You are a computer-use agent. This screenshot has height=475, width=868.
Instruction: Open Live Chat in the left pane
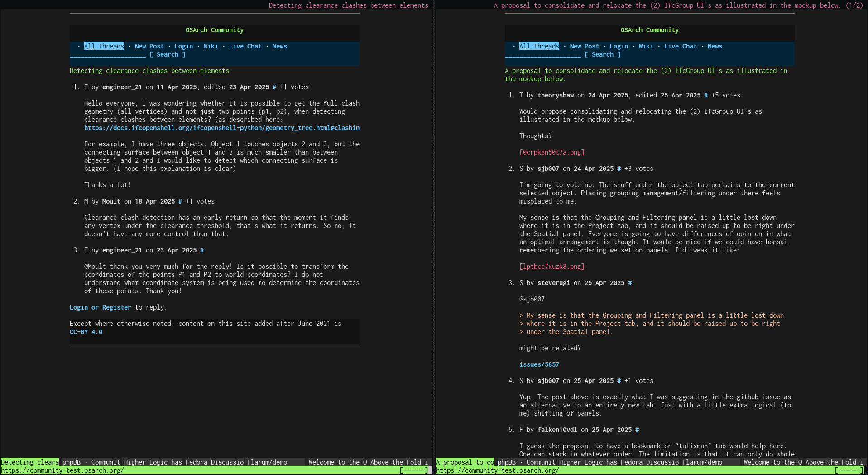(x=245, y=46)
